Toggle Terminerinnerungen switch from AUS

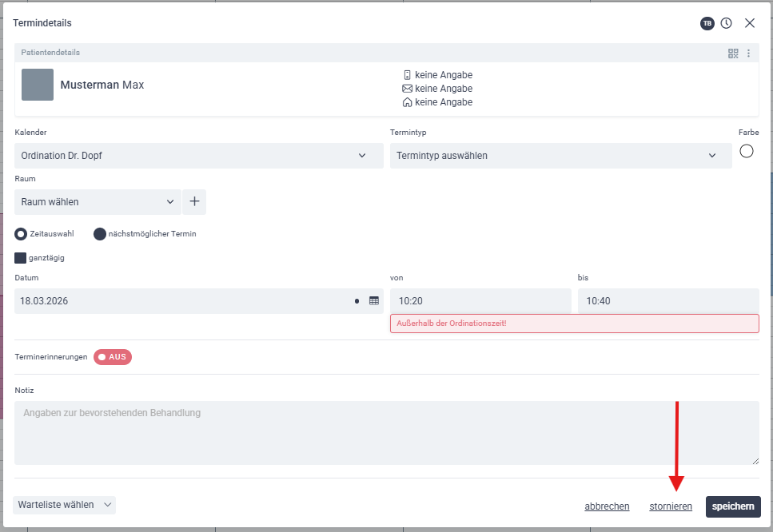113,357
